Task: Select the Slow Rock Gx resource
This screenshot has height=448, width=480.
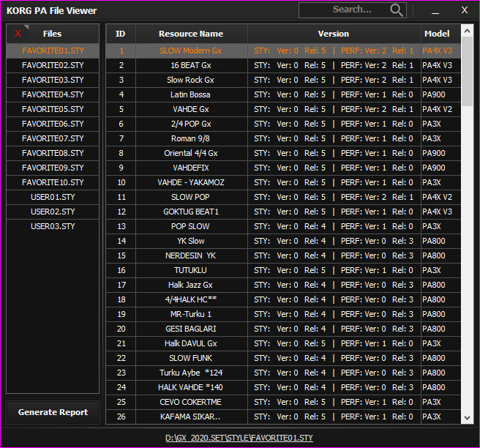Action: [x=191, y=80]
